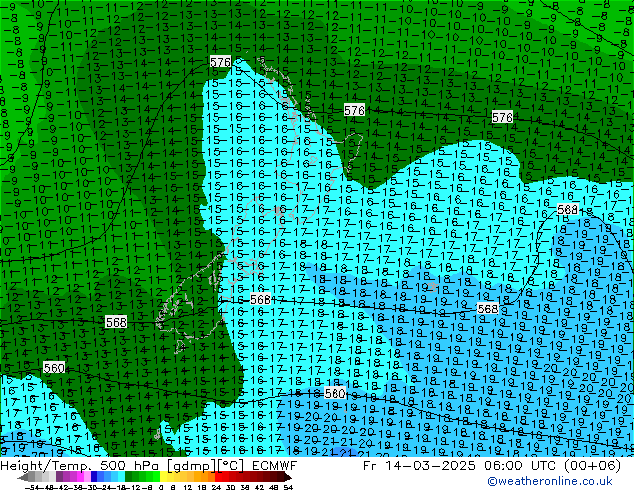Click the '(00+06)' forecast step text

[592, 466]
